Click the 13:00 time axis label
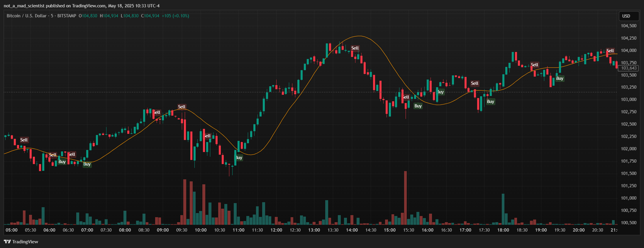This screenshot has width=644, height=248. tap(314, 230)
